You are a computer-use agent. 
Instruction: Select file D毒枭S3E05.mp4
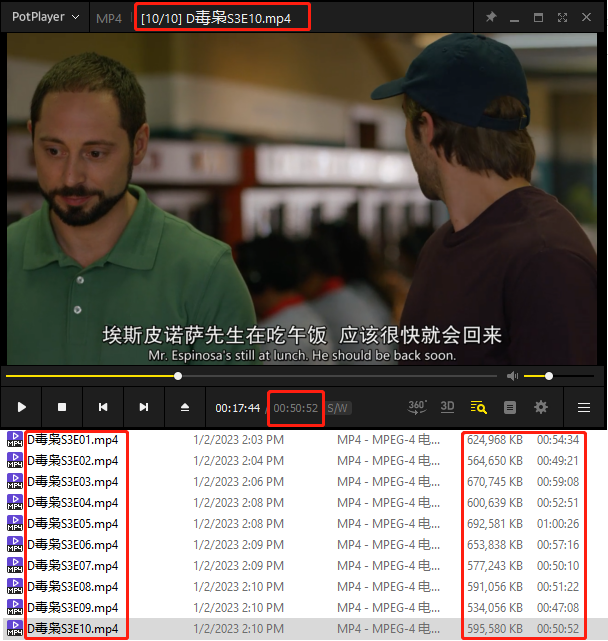73,524
